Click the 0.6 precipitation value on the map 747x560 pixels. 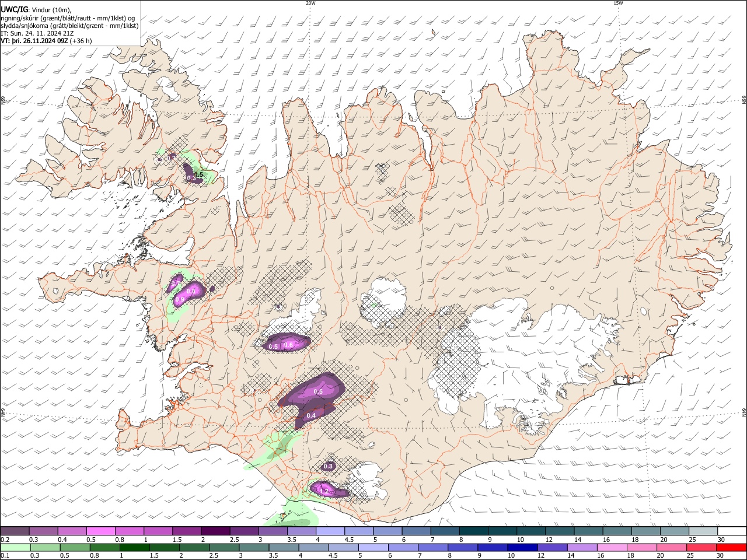click(x=288, y=345)
